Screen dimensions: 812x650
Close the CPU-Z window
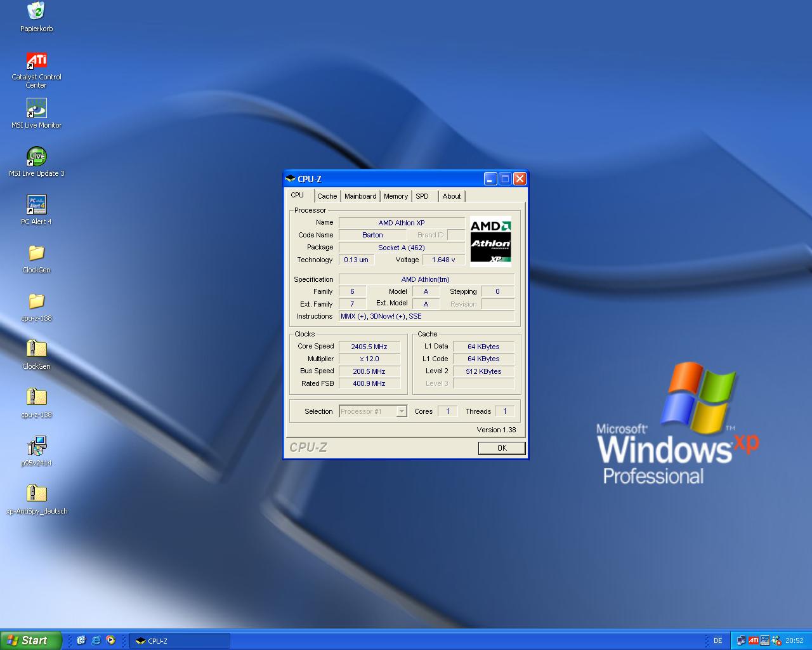point(520,179)
